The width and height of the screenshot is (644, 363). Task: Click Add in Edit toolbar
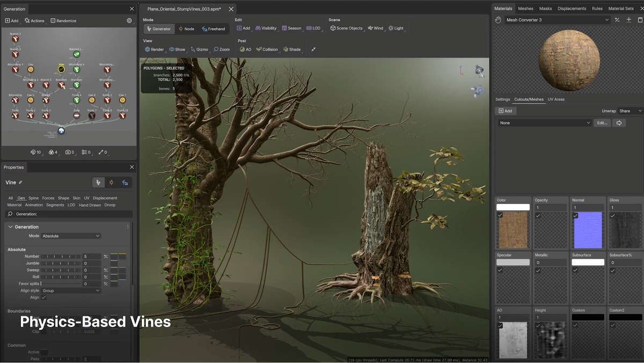(243, 28)
